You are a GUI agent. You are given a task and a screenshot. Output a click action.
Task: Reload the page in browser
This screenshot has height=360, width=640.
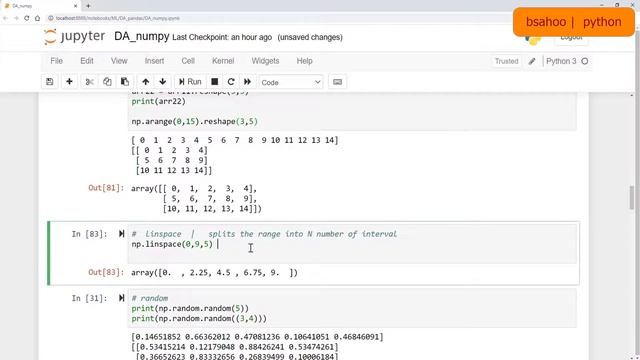click(27, 18)
